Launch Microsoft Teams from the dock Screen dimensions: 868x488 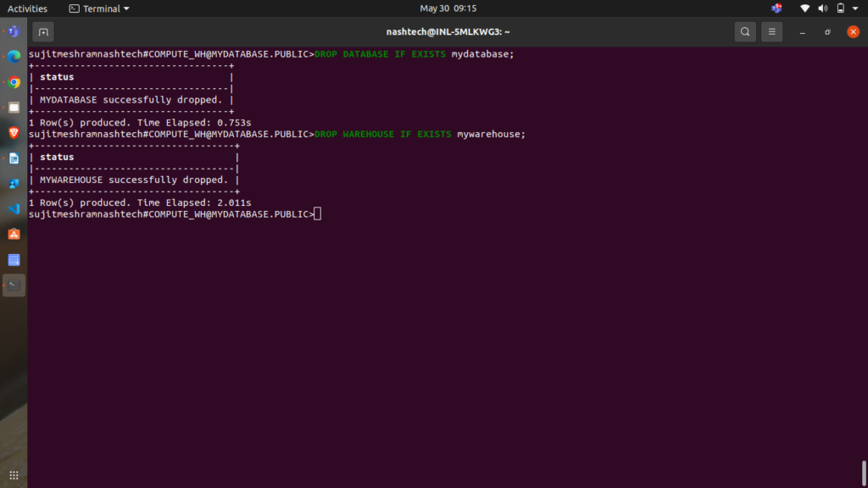[x=14, y=31]
